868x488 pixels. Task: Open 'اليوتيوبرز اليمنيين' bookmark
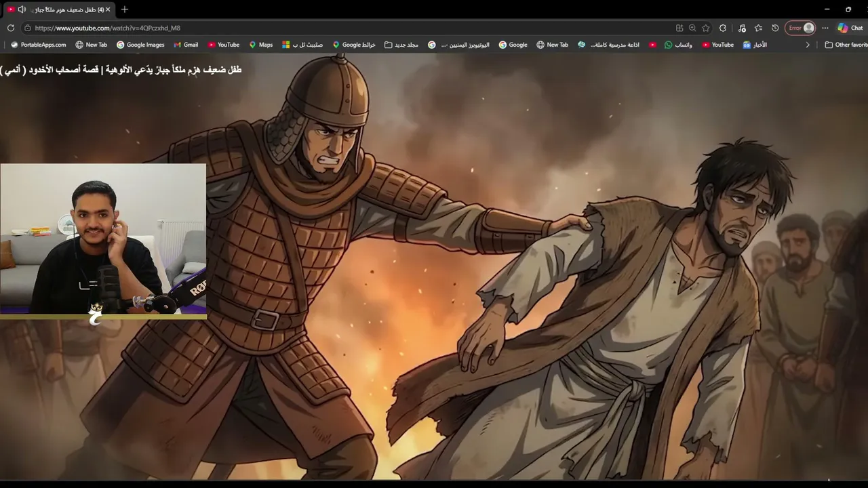[x=459, y=45]
